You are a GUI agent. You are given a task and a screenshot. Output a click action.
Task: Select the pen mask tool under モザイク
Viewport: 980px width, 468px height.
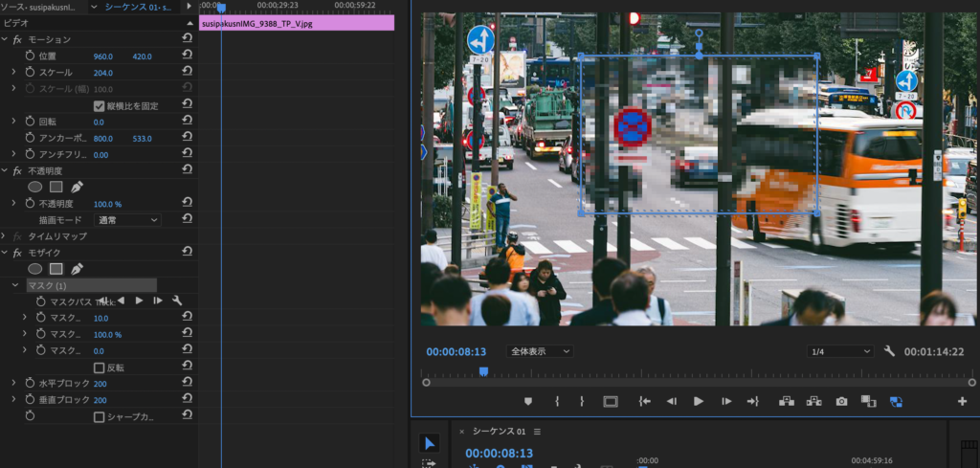tap(77, 269)
